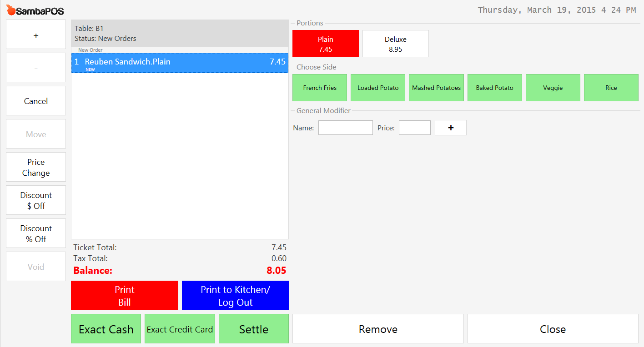Click the add general modifier plus button
Image resolution: width=644 pixels, height=347 pixels.
tap(450, 128)
